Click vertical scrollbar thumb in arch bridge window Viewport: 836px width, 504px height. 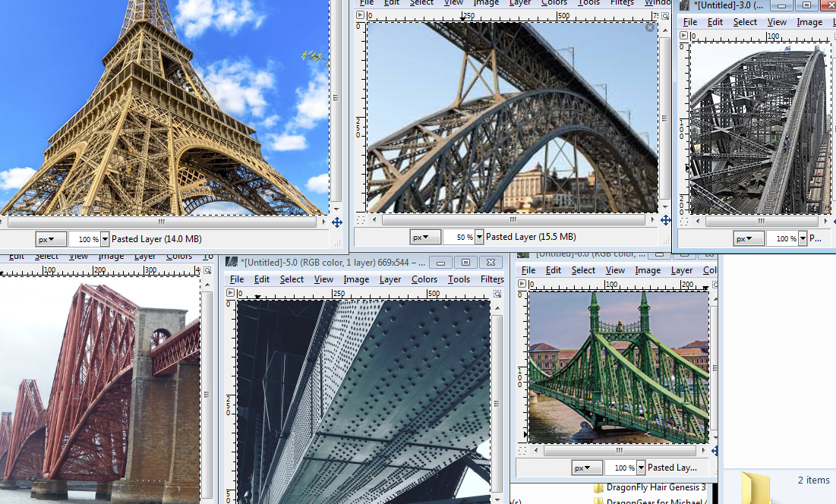pyautogui.click(x=665, y=118)
